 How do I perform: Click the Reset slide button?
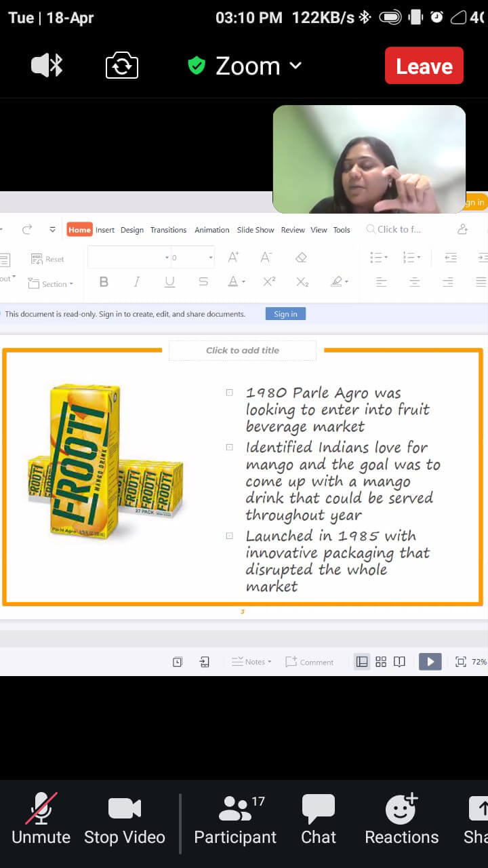47,259
